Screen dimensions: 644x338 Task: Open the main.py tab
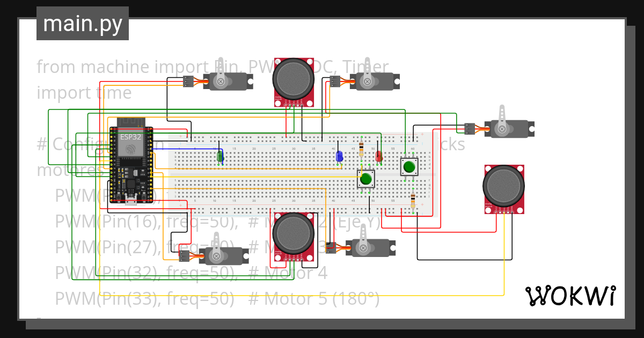(x=82, y=23)
